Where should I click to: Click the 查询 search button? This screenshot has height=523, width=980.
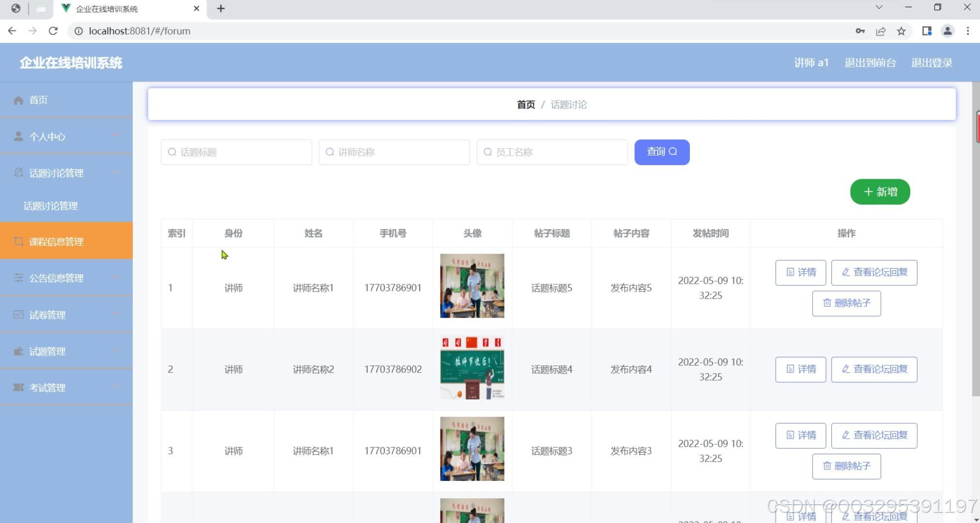pos(662,152)
